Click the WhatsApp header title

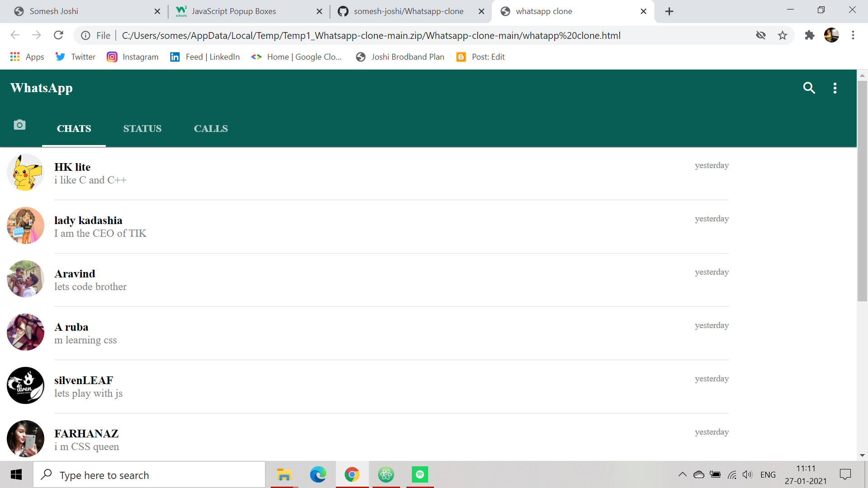tap(42, 88)
